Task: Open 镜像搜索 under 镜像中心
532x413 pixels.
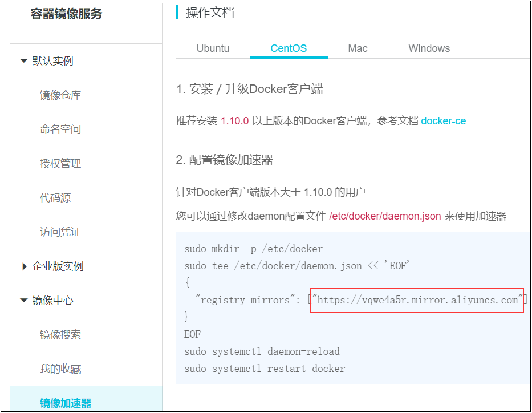Action: 60,335
